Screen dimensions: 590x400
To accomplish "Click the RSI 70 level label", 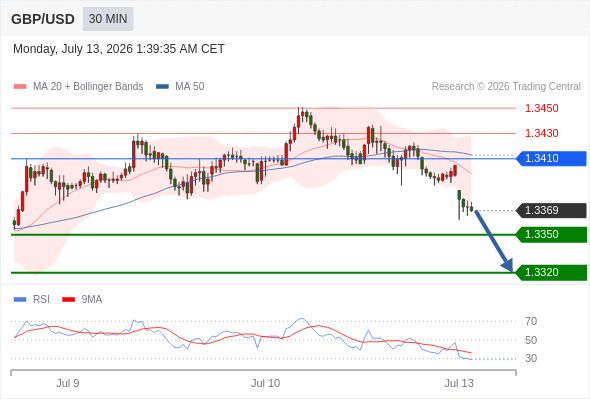I will (x=531, y=321).
